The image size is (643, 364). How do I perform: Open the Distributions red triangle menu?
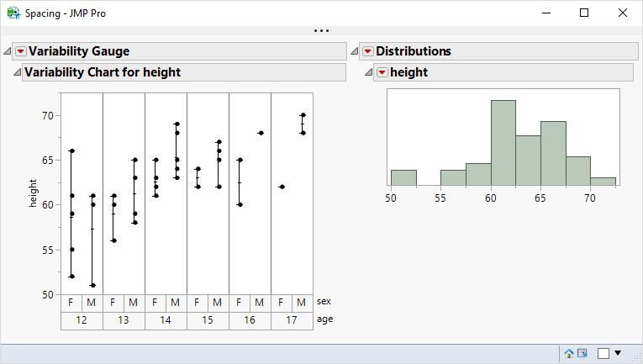(x=367, y=52)
